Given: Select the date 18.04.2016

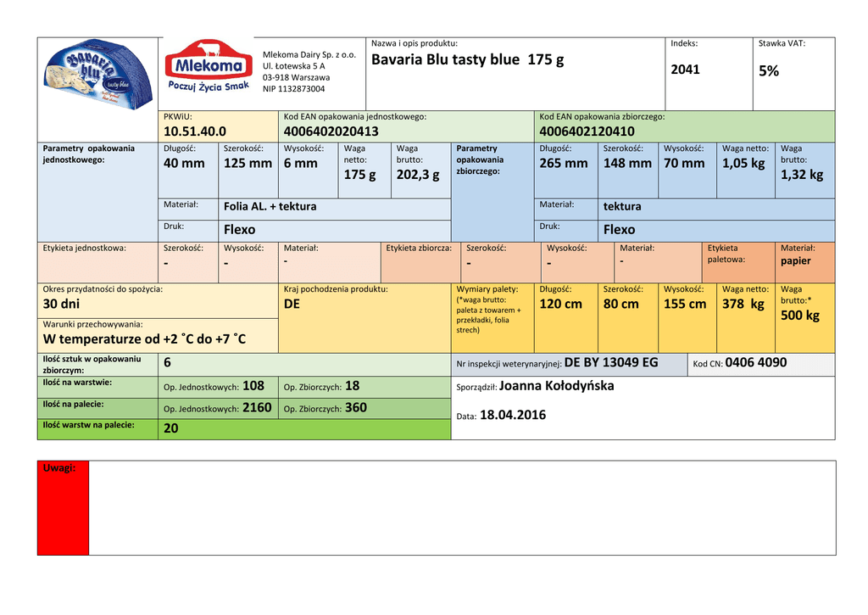Looking at the screenshot, I should [513, 416].
